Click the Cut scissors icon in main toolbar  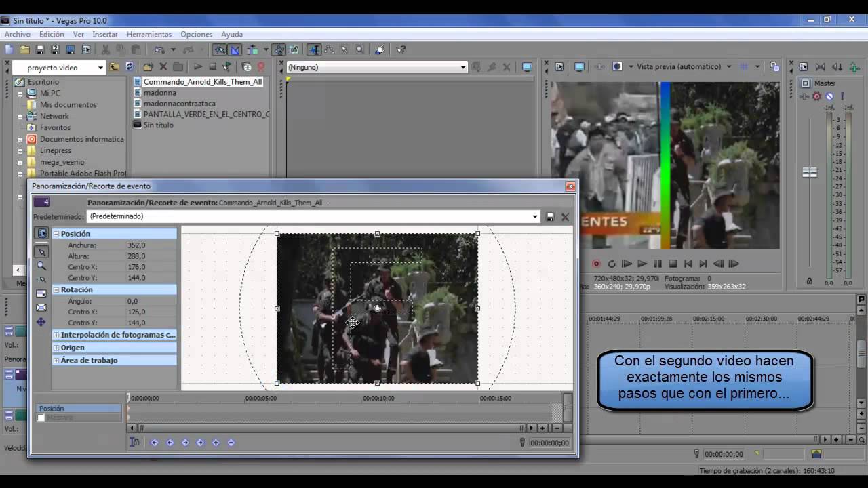click(x=106, y=49)
